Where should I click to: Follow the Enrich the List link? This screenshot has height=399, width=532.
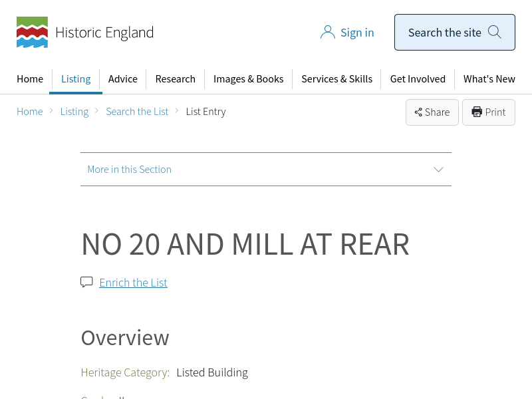[133, 283]
